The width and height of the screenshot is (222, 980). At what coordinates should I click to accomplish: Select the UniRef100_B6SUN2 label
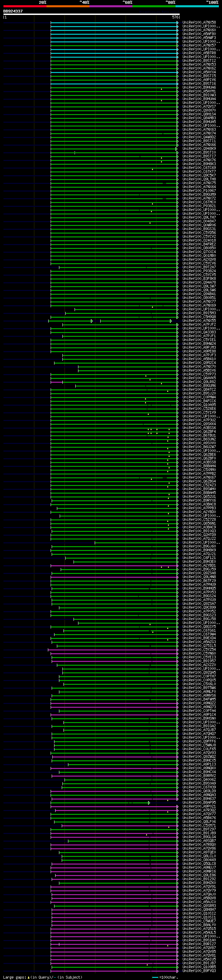pos(199,439)
